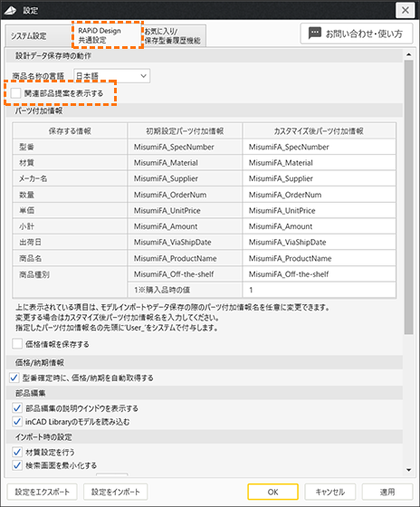Screen dimensions: 420x507
Task: Open お問い合わせ・使い方 help button
Action: [x=357, y=33]
